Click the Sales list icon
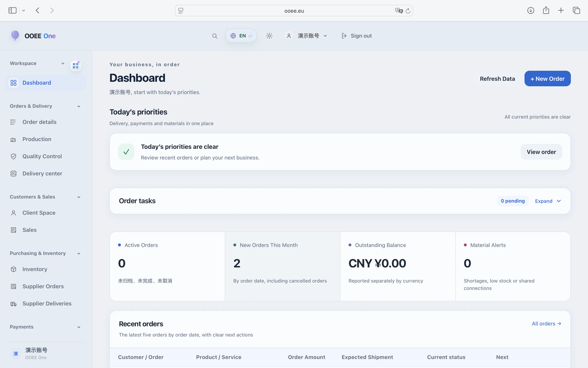This screenshot has height=368, width=588. (x=13, y=230)
